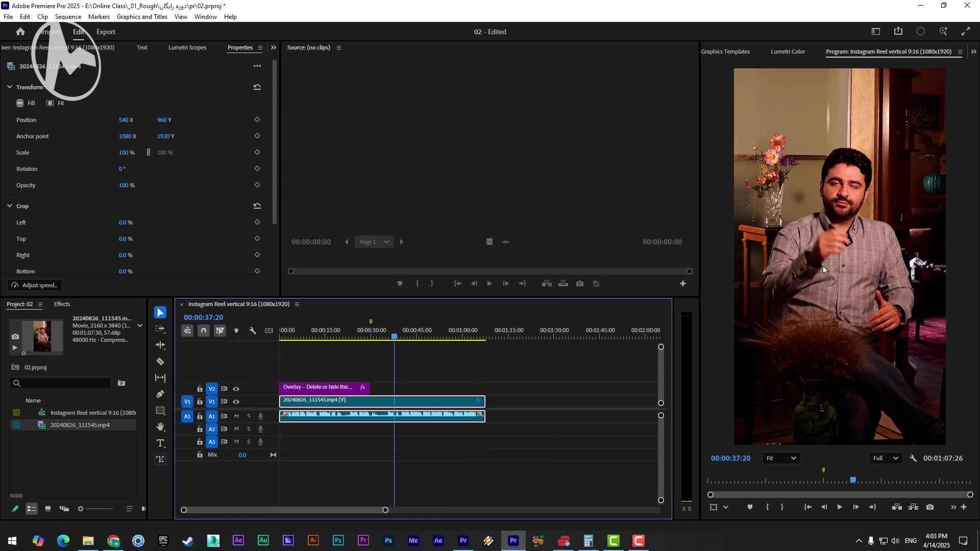Switch to the Lumetri Color tab
This screenshot has height=551, width=980.
788,52
